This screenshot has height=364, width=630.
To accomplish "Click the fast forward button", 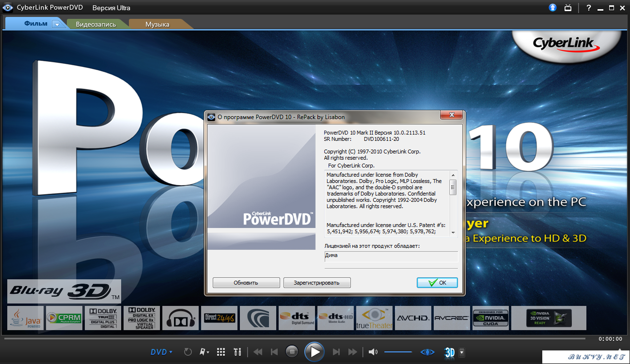I will tap(353, 352).
